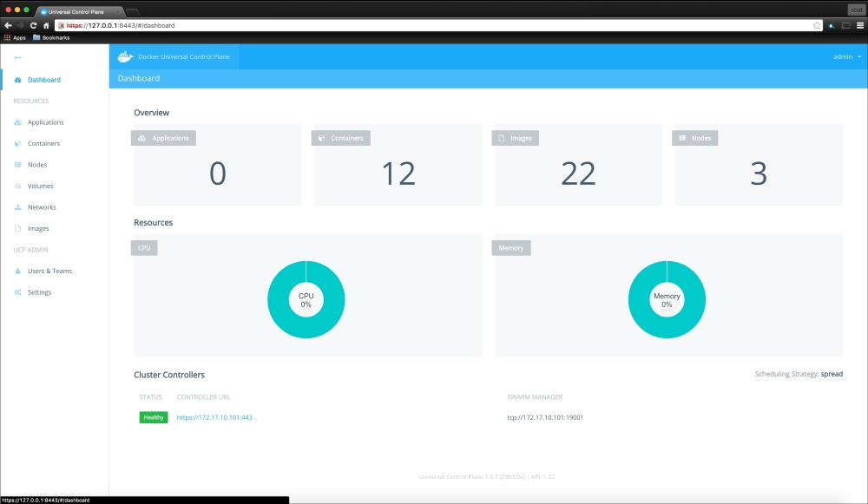Click the CPU usage donut chart

pos(306,300)
